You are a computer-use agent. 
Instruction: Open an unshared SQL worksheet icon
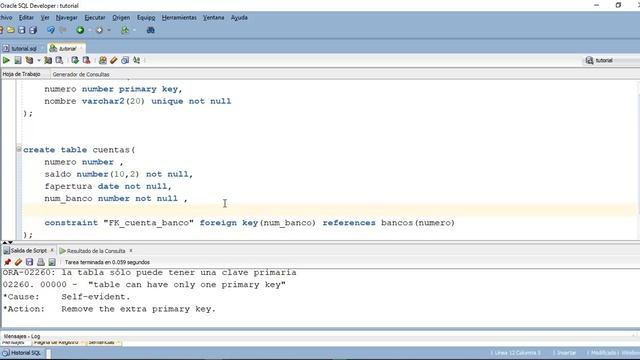pyautogui.click(x=103, y=60)
